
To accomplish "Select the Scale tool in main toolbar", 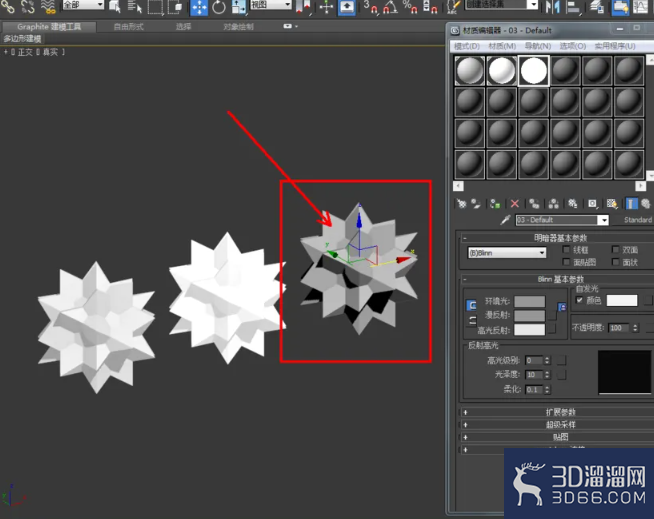I will pos(239,8).
